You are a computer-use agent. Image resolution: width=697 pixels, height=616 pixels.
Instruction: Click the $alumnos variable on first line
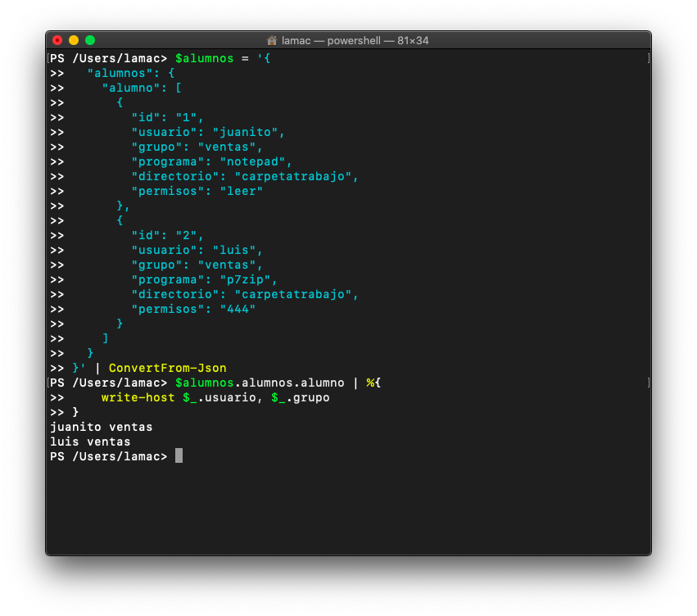[205, 58]
